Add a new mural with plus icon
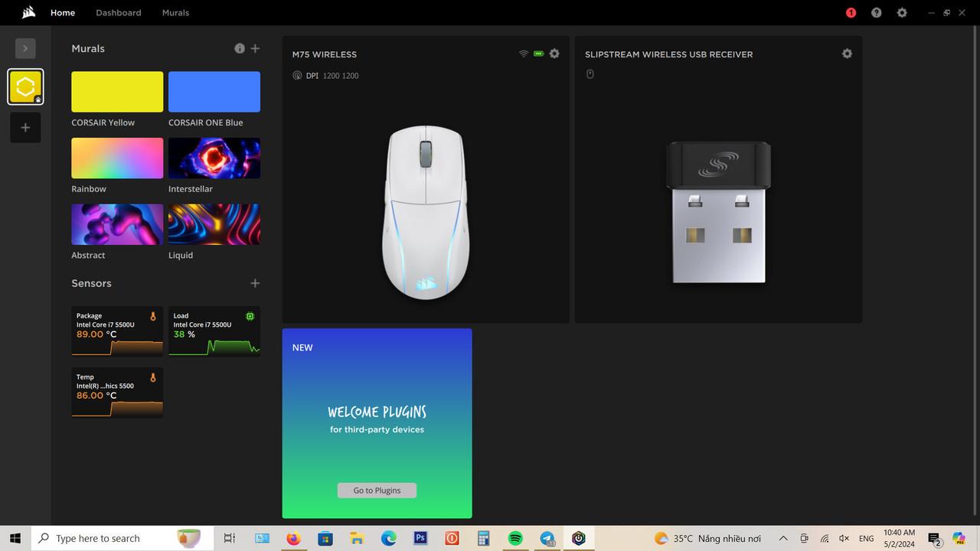The image size is (980, 551). click(x=256, y=48)
